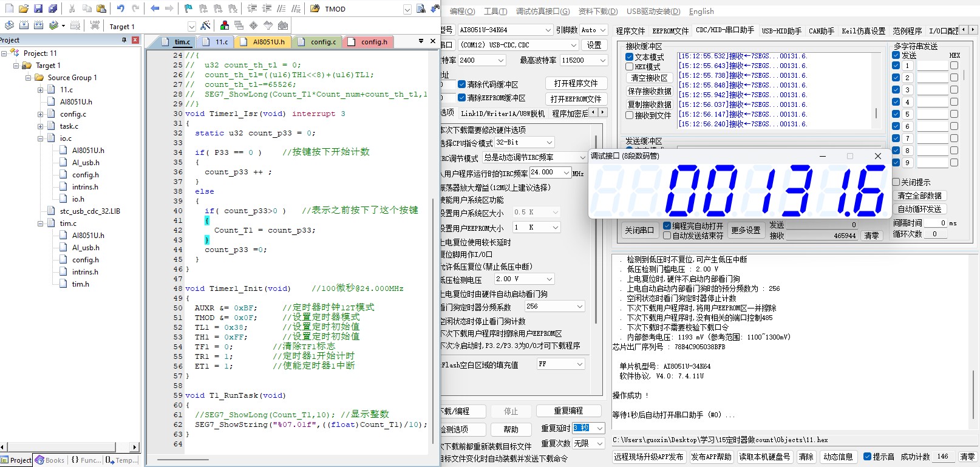
Task: Switch to the 11.c editor tab
Action: (216, 42)
